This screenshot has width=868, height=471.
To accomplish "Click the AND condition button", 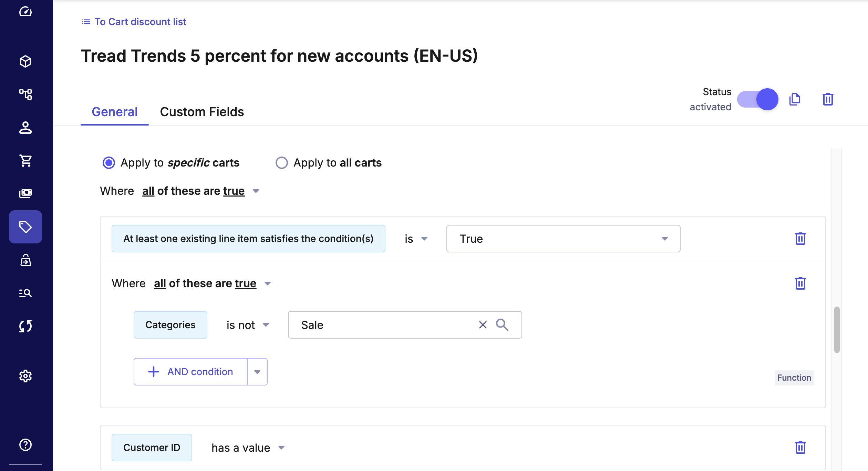I will point(190,372).
